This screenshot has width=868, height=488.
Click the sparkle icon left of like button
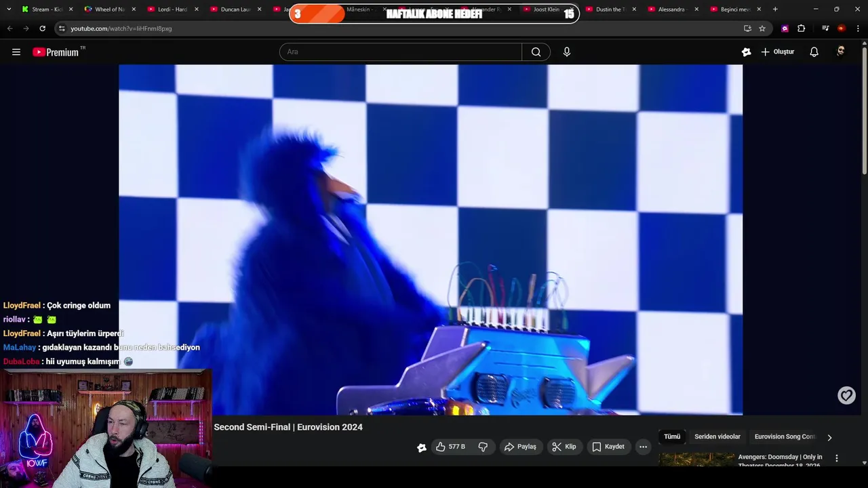(x=421, y=447)
